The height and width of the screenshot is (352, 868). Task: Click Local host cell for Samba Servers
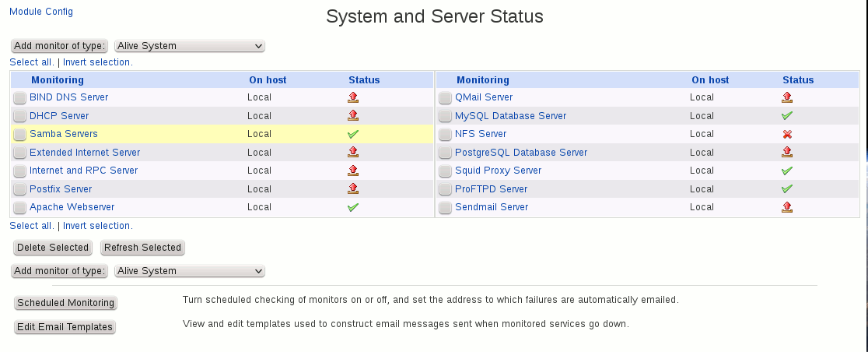tap(259, 134)
